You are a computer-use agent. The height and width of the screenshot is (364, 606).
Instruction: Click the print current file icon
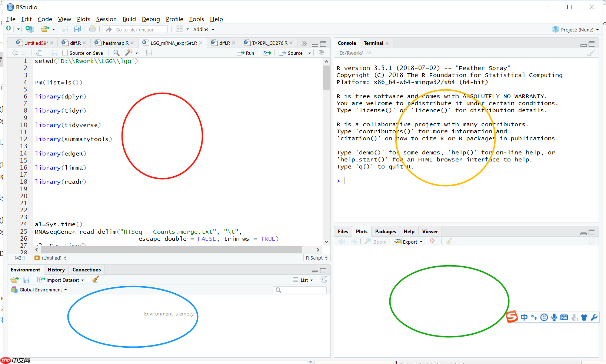click(x=93, y=29)
